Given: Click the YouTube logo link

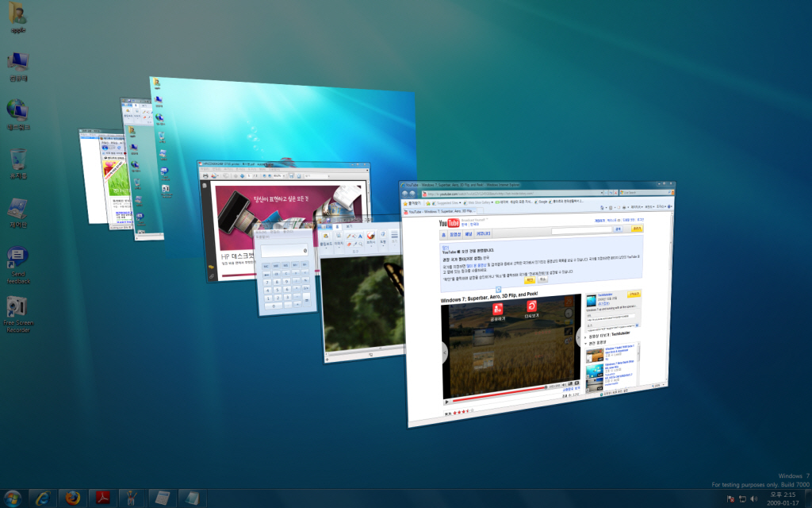Looking at the screenshot, I should tap(450, 223).
